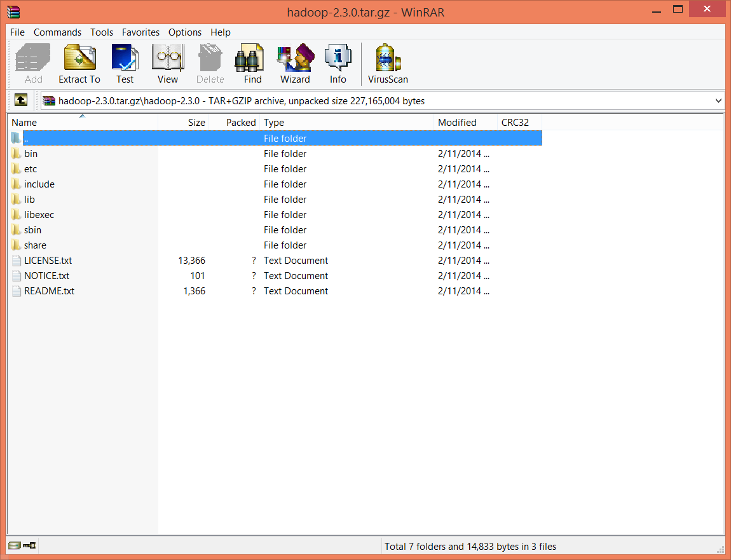731x560 pixels.
Task: Click the include folder name
Action: coord(39,184)
